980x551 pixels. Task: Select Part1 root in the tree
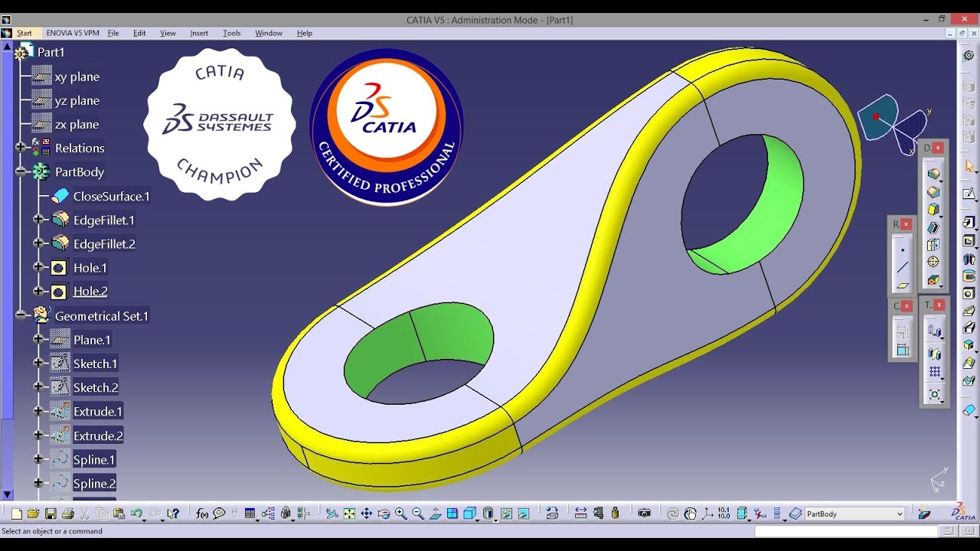[51, 52]
